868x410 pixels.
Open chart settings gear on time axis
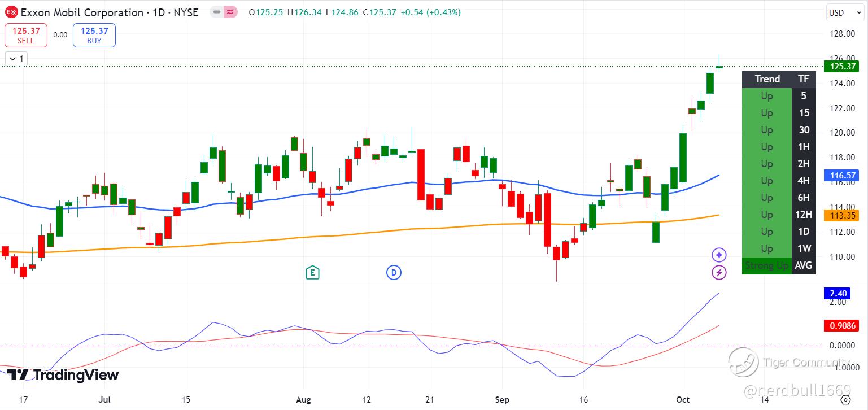pyautogui.click(x=845, y=400)
